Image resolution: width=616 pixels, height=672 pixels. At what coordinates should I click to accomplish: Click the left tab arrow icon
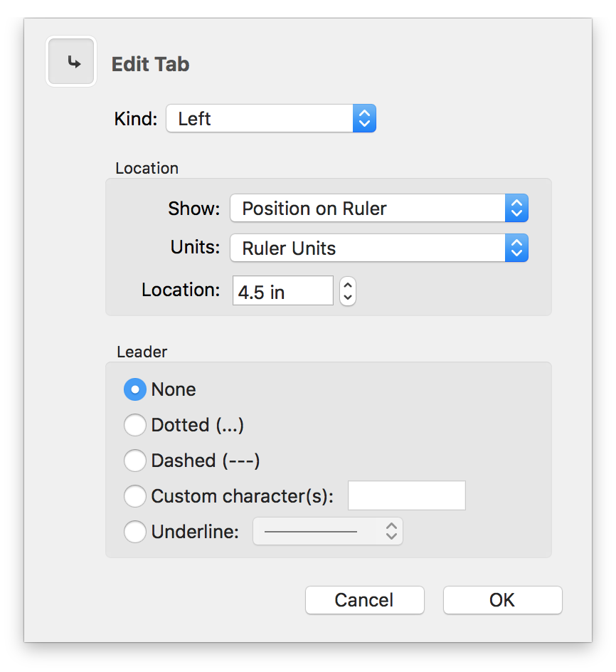pyautogui.click(x=72, y=63)
